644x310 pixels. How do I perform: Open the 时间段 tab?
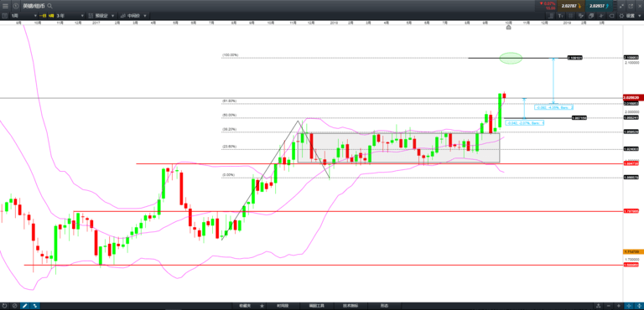coord(283,306)
